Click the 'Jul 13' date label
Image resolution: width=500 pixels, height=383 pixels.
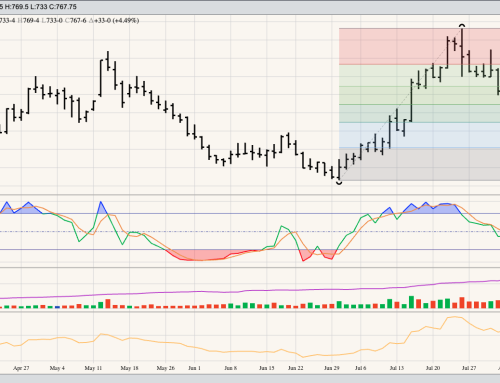point(397,368)
